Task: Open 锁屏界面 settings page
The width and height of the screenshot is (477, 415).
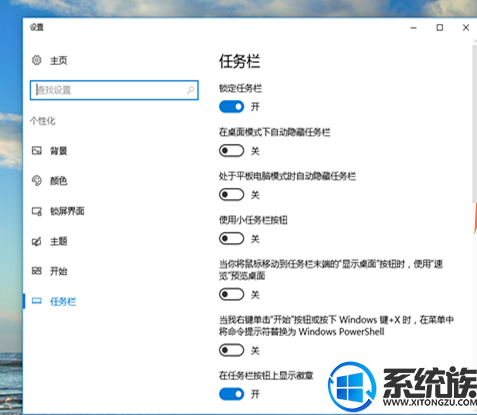Action: 67,211
